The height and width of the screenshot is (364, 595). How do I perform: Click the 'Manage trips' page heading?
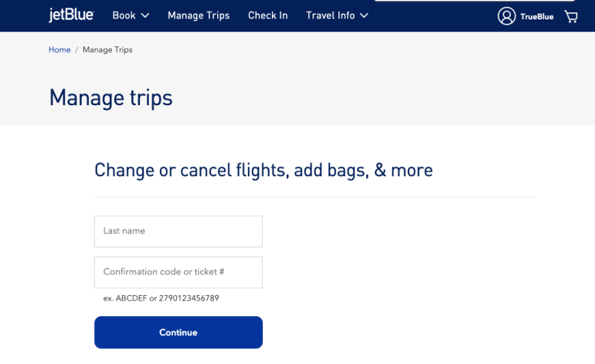pyautogui.click(x=110, y=98)
